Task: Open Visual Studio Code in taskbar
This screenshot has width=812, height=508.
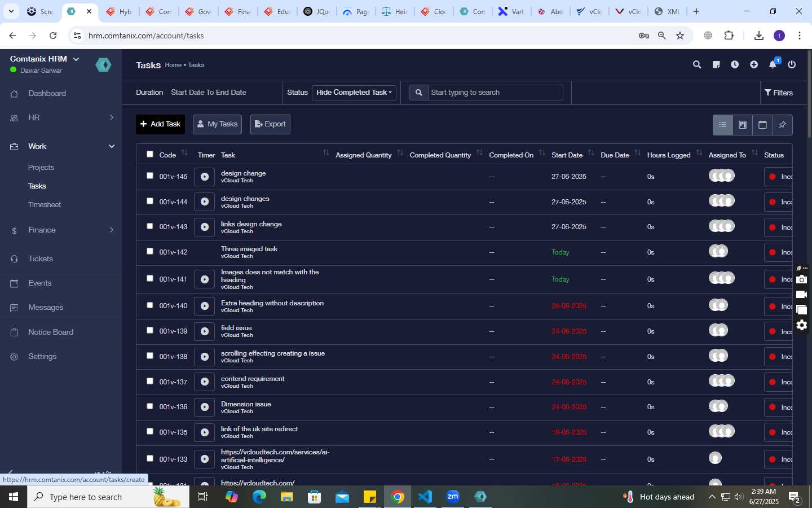Action: click(x=425, y=497)
